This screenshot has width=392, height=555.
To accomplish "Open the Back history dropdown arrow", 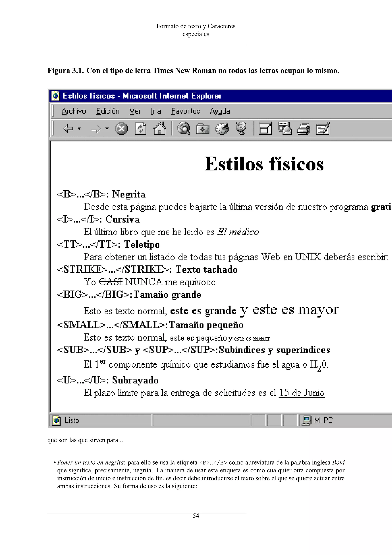I will 79,128.
